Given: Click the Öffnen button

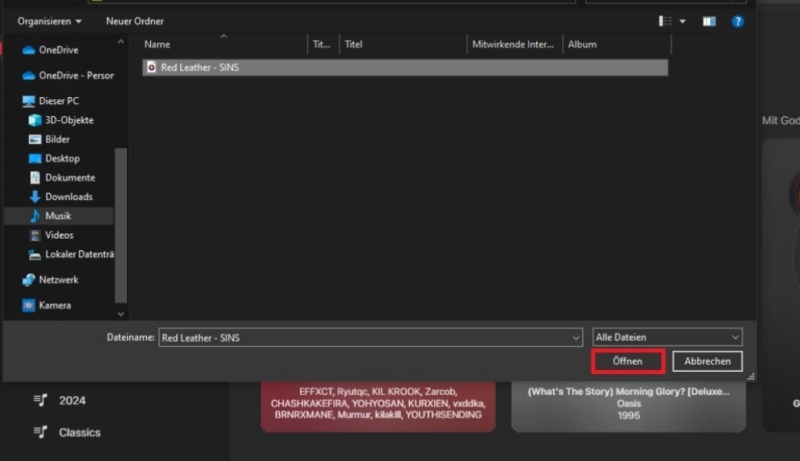Looking at the screenshot, I should point(627,361).
